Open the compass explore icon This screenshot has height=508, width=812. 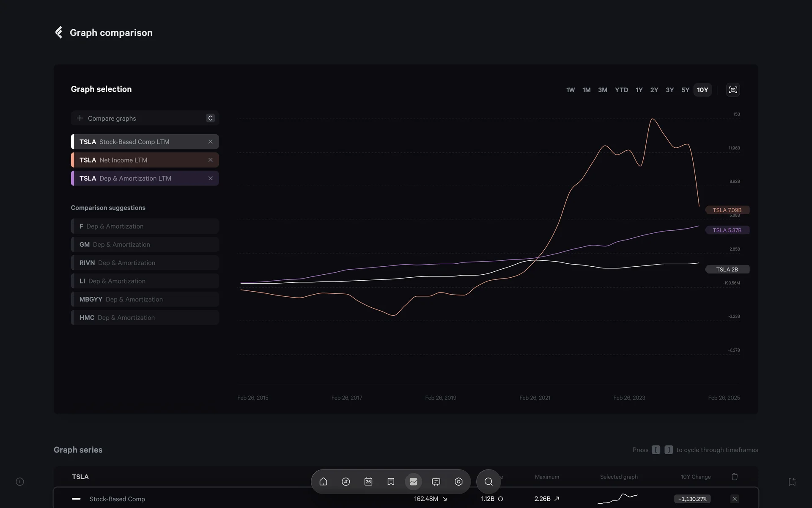pyautogui.click(x=346, y=482)
